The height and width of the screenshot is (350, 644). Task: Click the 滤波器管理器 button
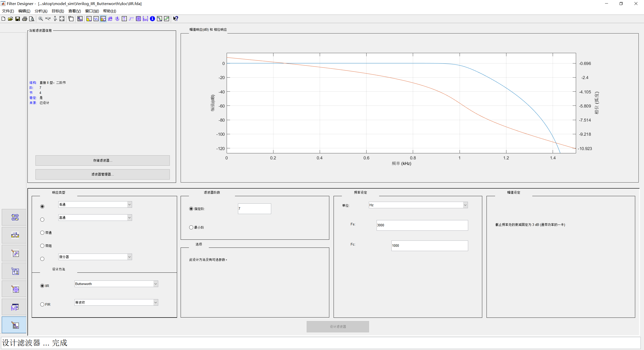pyautogui.click(x=102, y=174)
